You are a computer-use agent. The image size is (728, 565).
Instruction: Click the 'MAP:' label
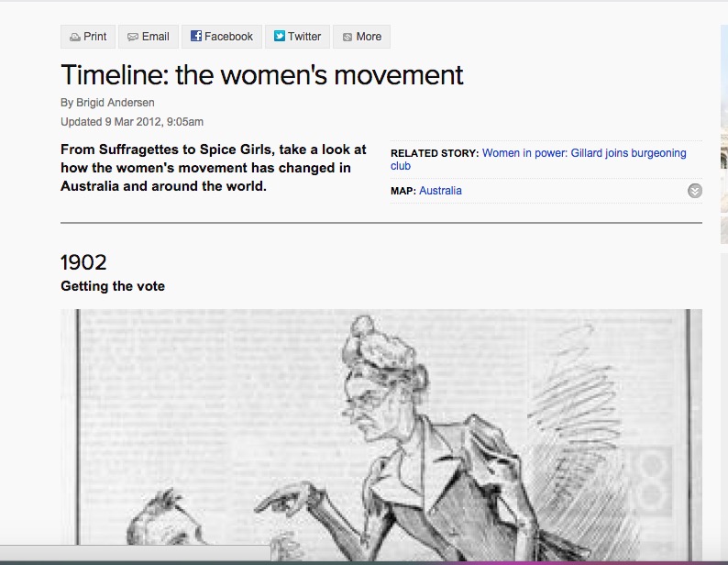point(403,191)
